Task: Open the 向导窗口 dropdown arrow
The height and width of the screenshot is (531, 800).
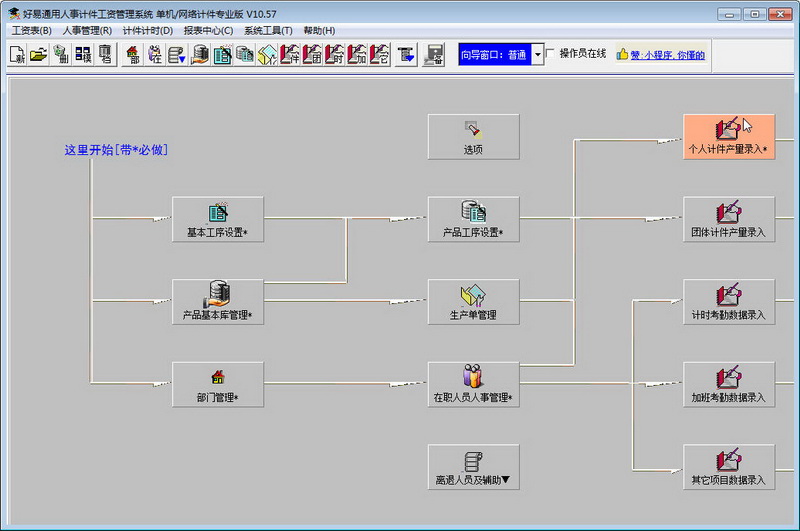Action: click(x=537, y=54)
